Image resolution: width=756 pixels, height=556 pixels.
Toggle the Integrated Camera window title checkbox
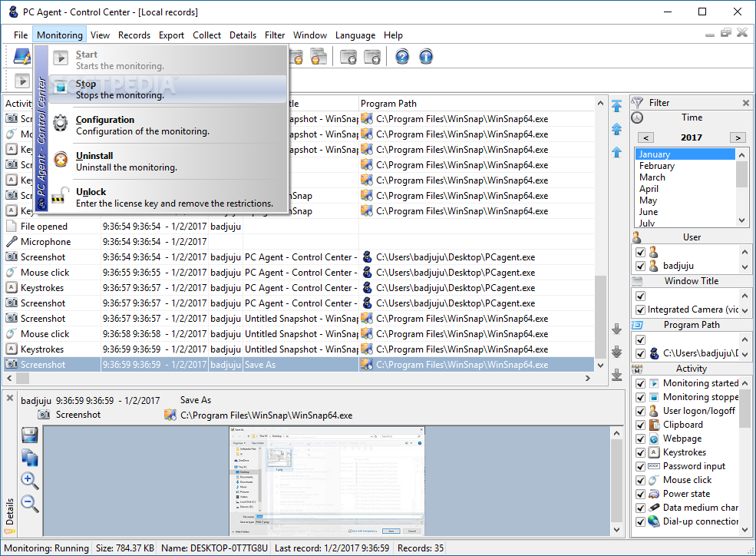coord(640,309)
